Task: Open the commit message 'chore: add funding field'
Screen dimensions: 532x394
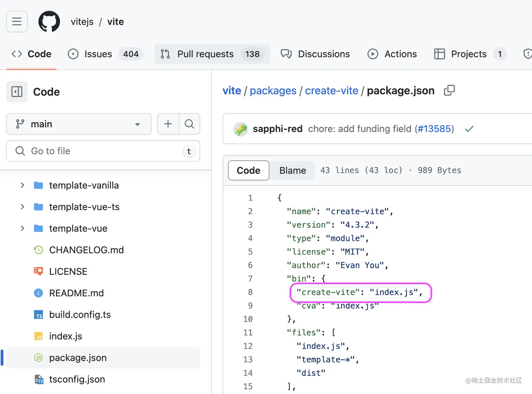Action: pos(360,129)
